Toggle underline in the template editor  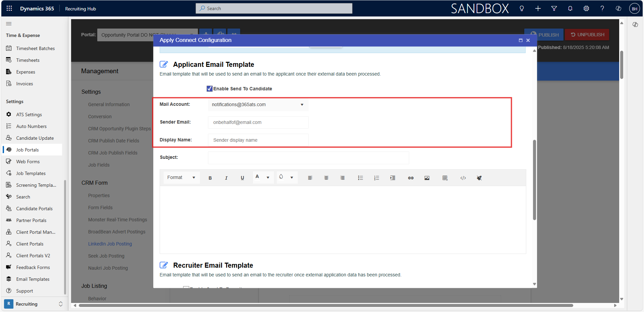tap(242, 178)
